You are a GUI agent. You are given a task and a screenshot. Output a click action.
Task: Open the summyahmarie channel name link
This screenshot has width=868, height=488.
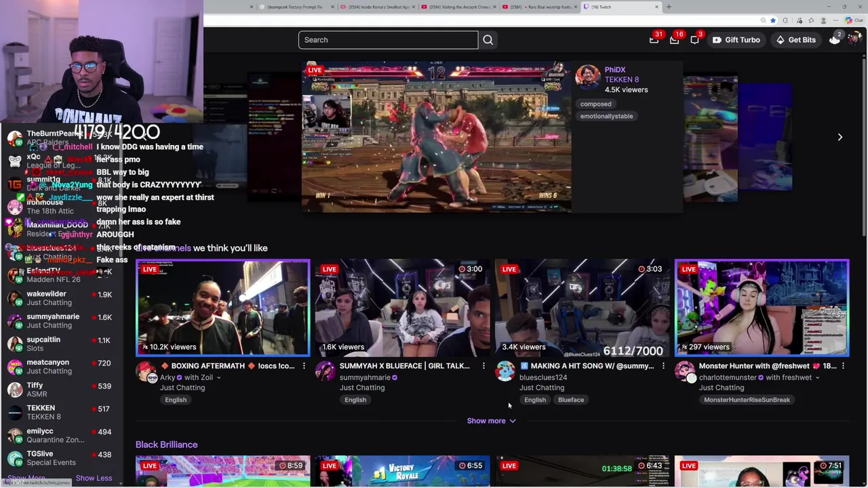(365, 378)
